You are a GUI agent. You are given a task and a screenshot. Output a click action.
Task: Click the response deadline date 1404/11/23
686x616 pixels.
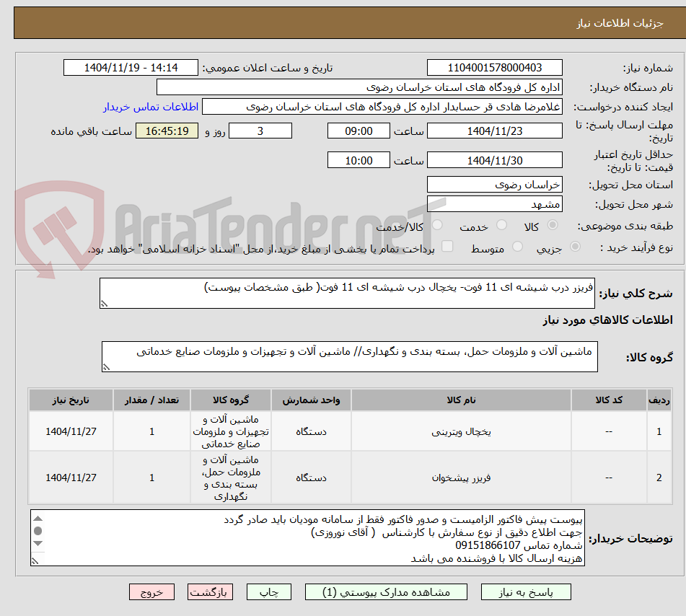click(494, 131)
